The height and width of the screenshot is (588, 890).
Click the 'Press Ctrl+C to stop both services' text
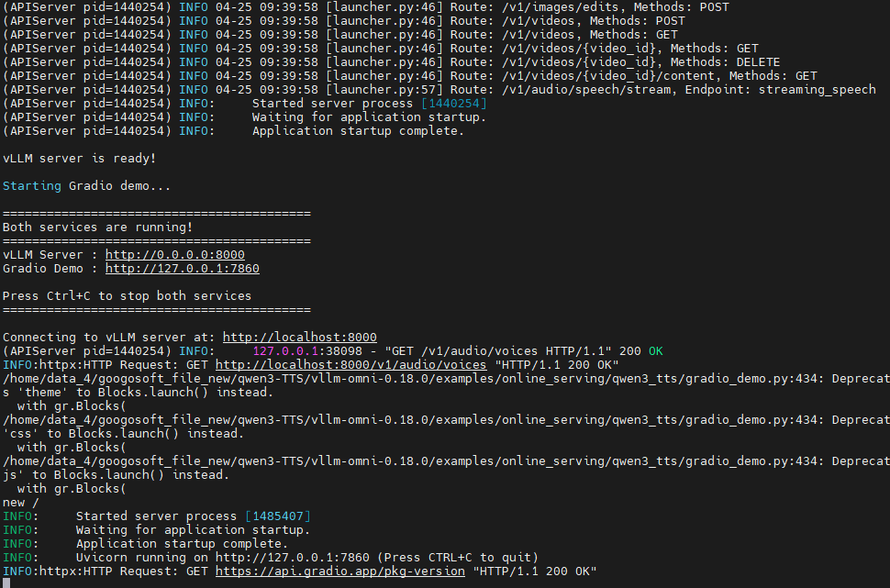pos(128,296)
